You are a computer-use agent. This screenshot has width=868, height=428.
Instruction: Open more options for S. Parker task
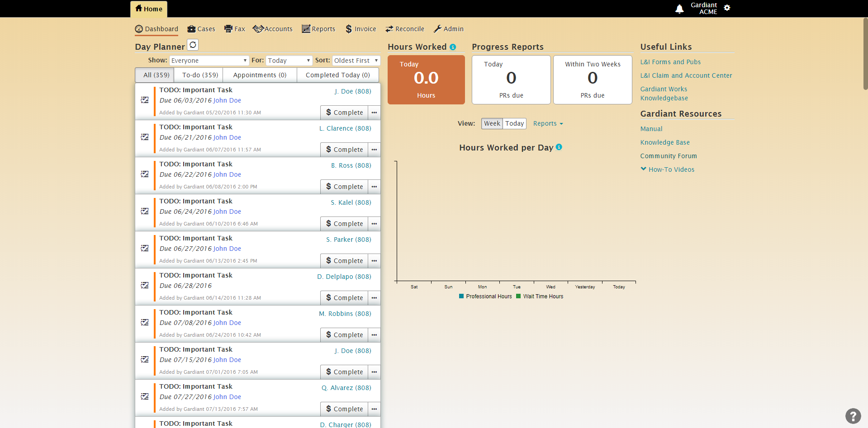(374, 261)
